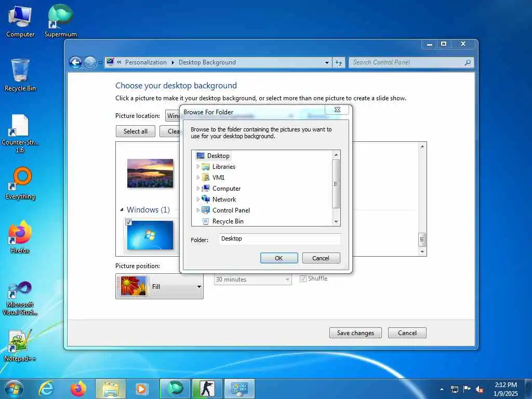Open the Action Center flag icon
Image resolution: width=532 pixels, height=399 pixels.
(467, 389)
